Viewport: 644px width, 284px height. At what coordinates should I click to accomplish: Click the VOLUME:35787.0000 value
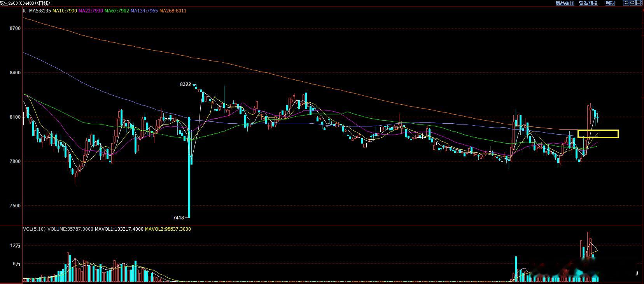[x=70, y=229]
